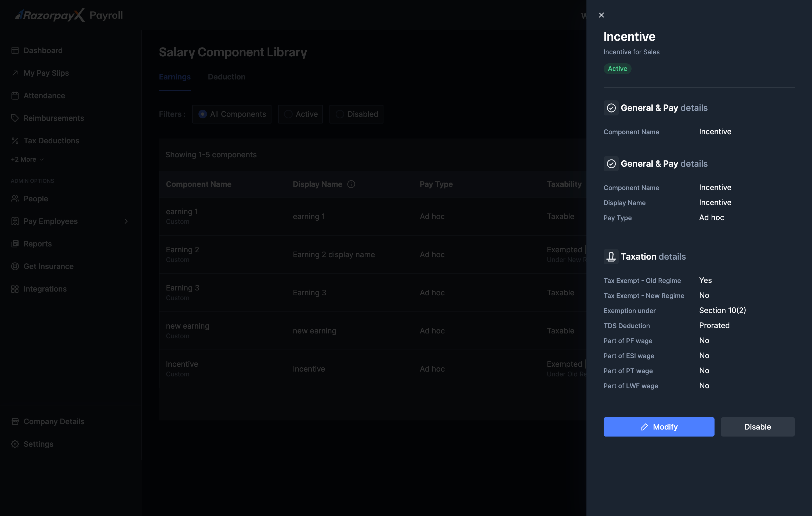Click the Integrations icon in sidebar
This screenshot has width=812, height=516.
15,289
